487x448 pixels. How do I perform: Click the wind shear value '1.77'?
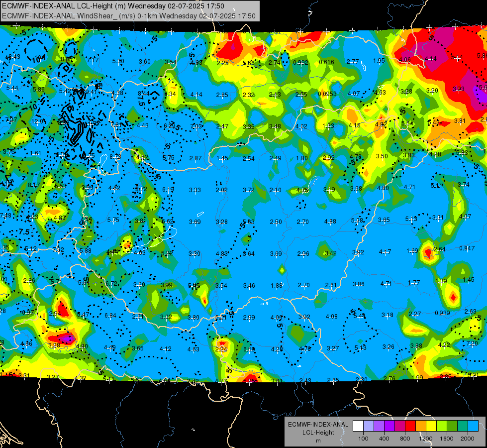[414, 283]
